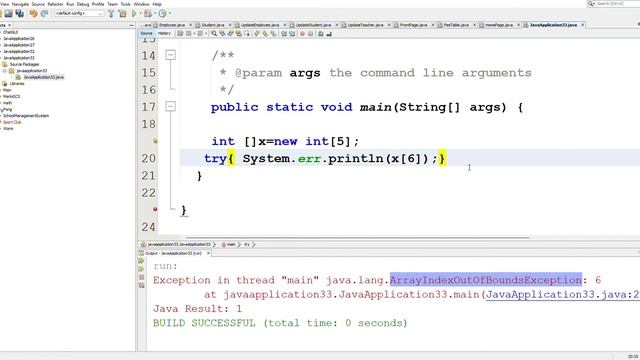This screenshot has height=360, width=640.
Task: Open the Team menu
Action: pos(112,4)
